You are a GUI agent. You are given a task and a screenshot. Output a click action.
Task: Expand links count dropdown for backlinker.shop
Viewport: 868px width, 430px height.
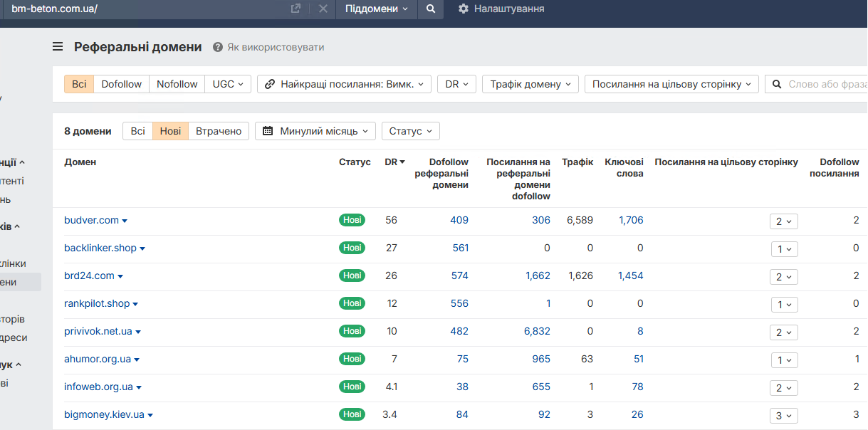coord(785,249)
